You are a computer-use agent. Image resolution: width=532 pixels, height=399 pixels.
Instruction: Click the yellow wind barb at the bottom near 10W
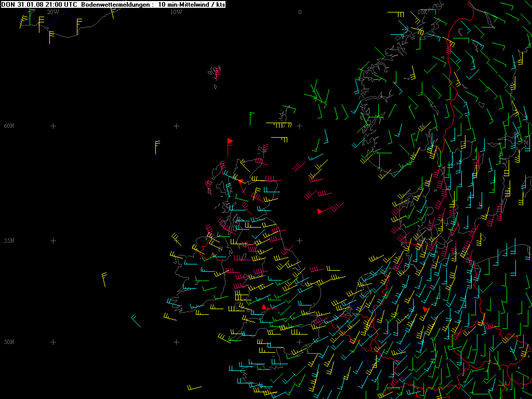pos(194,388)
